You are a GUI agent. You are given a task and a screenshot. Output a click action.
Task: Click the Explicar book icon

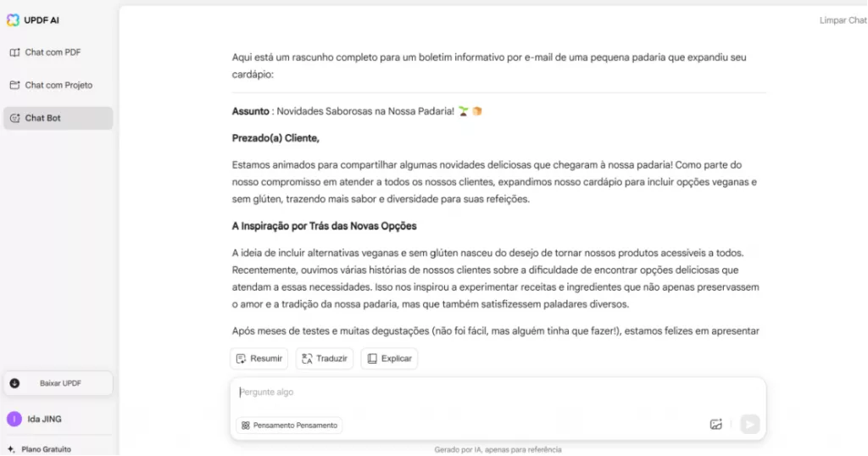pyautogui.click(x=372, y=359)
